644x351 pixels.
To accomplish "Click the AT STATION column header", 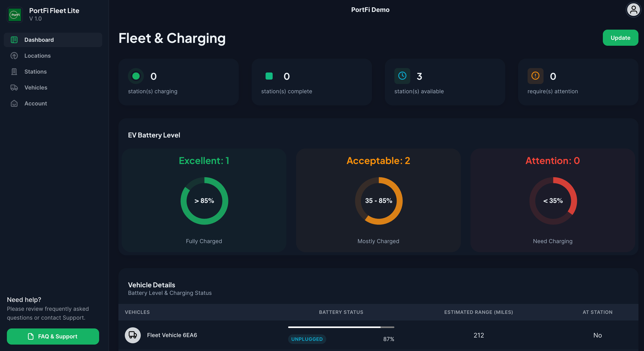I will coord(598,312).
